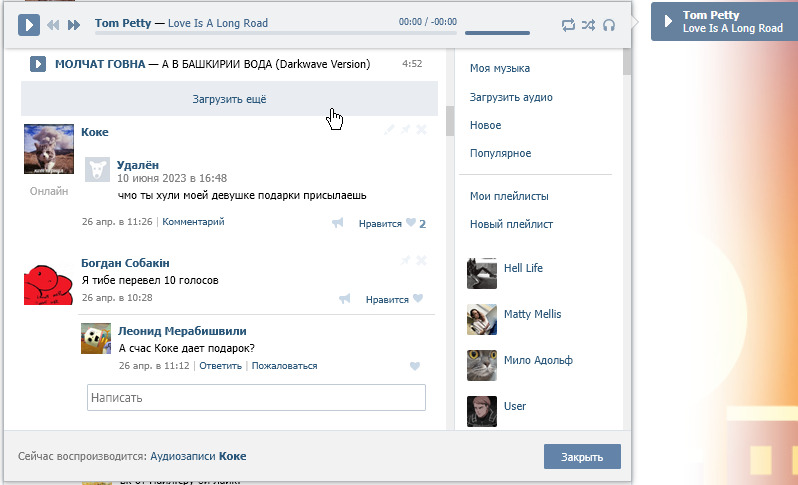Click the edit pencil icon on Коке's post

390,130
